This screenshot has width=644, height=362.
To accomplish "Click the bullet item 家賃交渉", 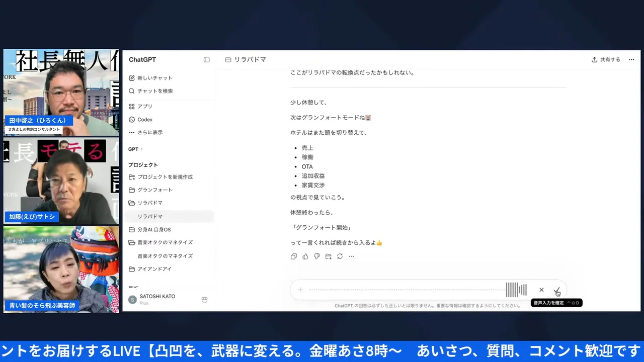I will pyautogui.click(x=313, y=185).
